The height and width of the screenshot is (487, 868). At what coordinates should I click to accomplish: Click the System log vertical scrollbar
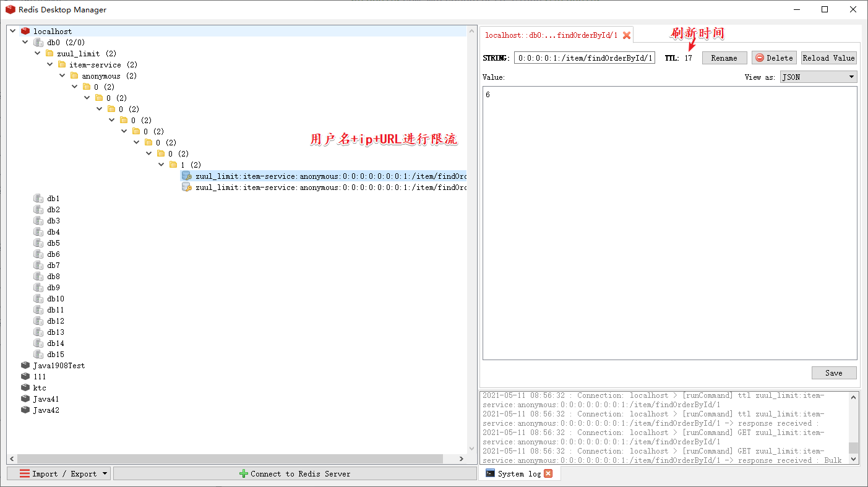tap(854, 447)
